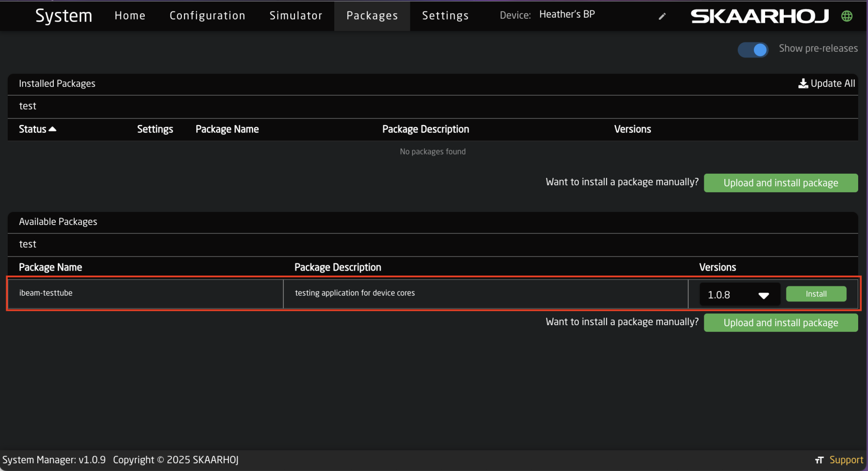The height and width of the screenshot is (471, 868).
Task: Open the Settings tab in top navigation
Action: point(445,16)
